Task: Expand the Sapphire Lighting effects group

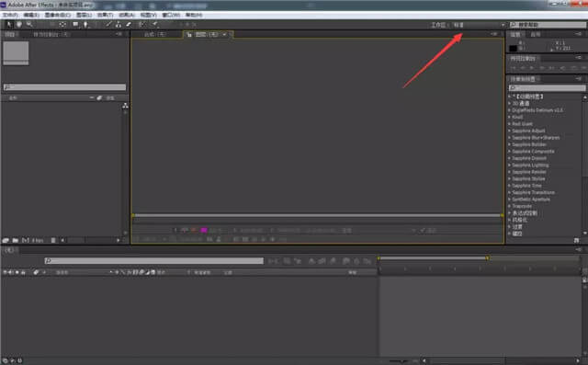Action: click(x=509, y=165)
